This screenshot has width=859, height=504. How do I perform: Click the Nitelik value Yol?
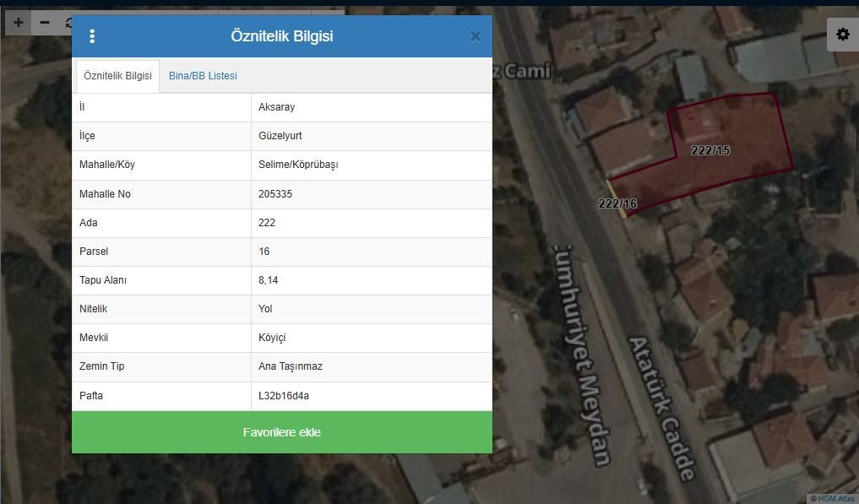tap(265, 309)
